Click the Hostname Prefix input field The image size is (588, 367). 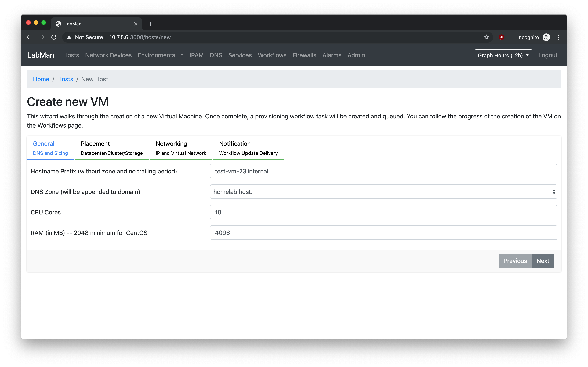click(x=383, y=171)
